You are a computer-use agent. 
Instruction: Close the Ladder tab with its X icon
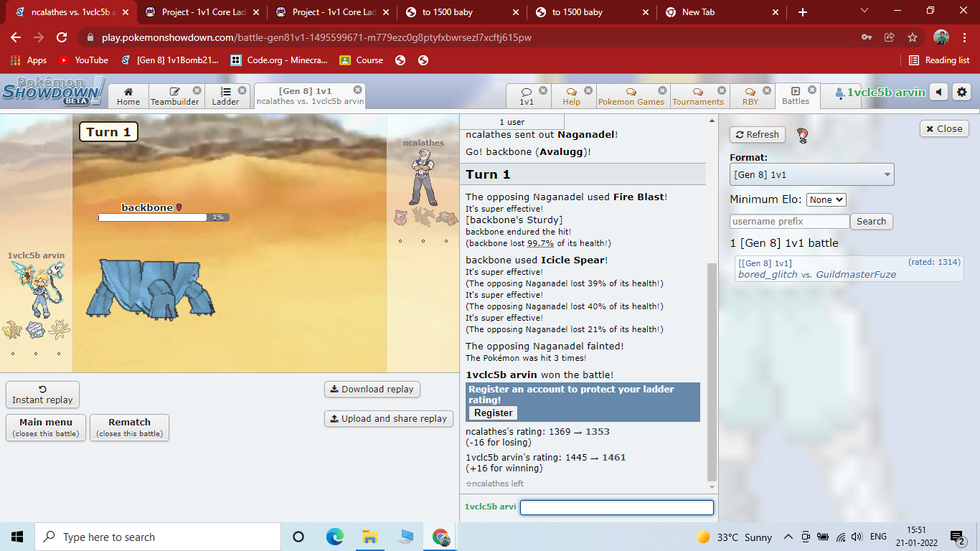(x=242, y=90)
